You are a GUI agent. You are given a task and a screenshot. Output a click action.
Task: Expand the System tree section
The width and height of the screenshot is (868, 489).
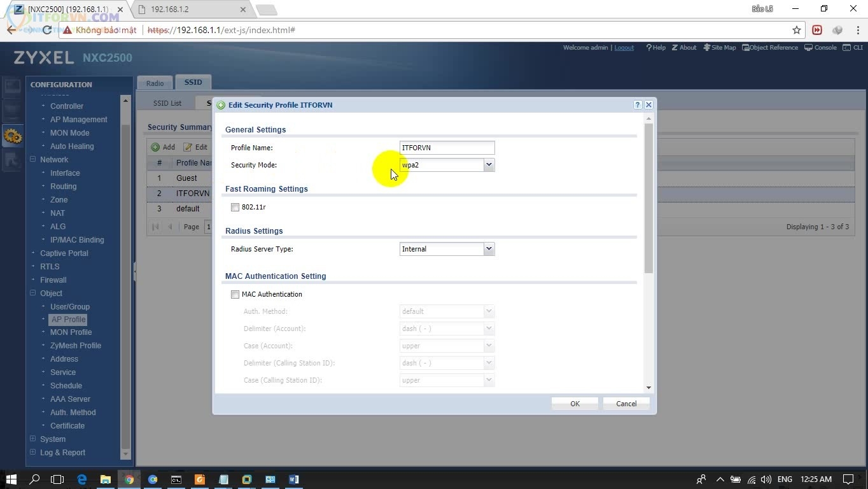(x=33, y=439)
